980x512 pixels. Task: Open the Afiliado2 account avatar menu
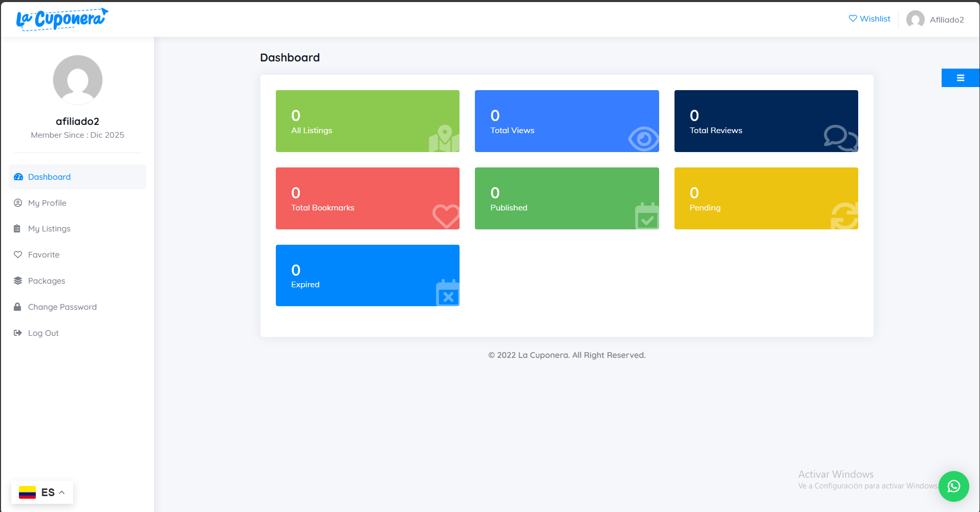point(916,19)
